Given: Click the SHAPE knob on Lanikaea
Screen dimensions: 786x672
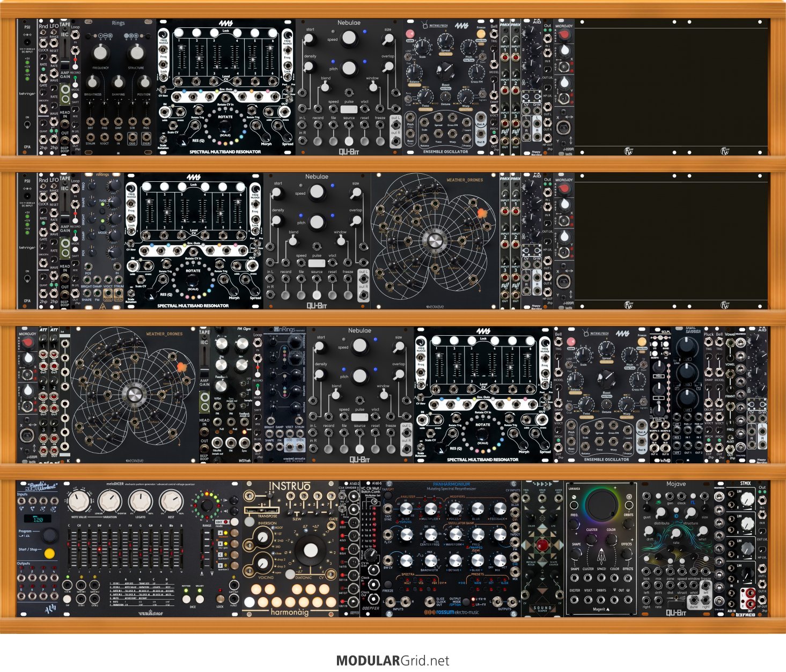Looking at the screenshot, I should (576, 555).
